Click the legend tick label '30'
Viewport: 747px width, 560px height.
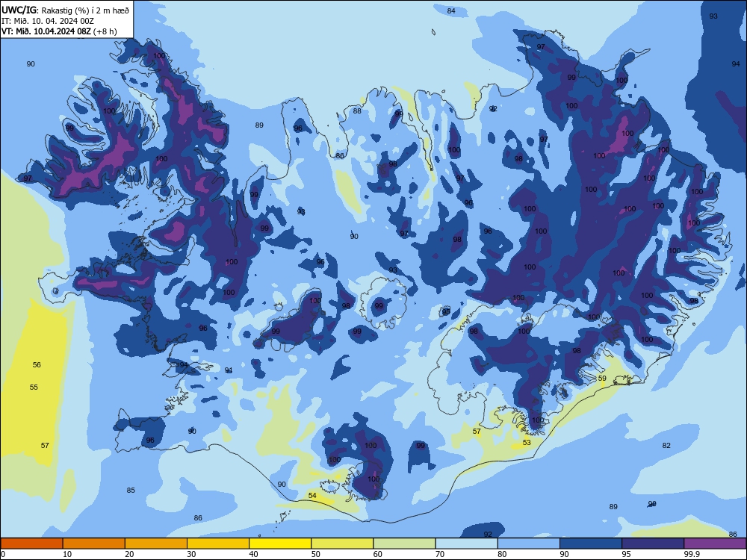pos(191,554)
